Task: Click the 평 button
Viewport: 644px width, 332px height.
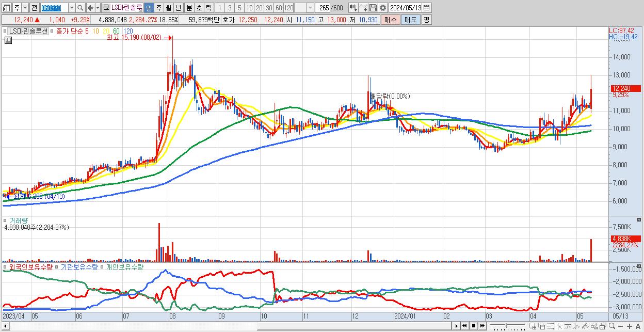Action: coord(426,20)
